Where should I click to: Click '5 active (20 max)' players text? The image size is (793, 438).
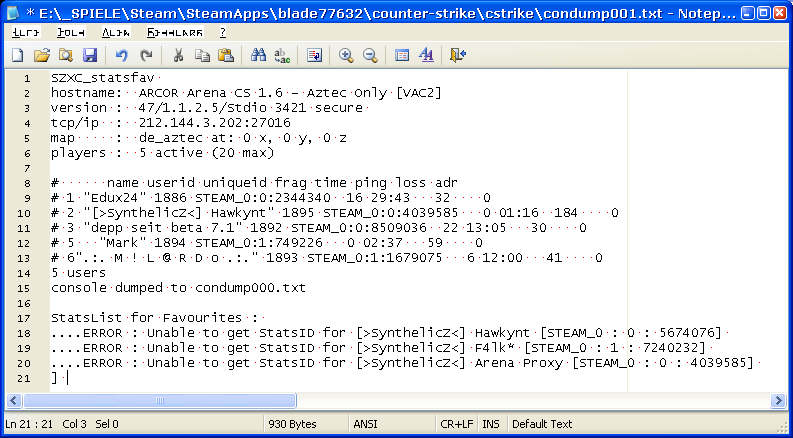pyautogui.click(x=206, y=153)
